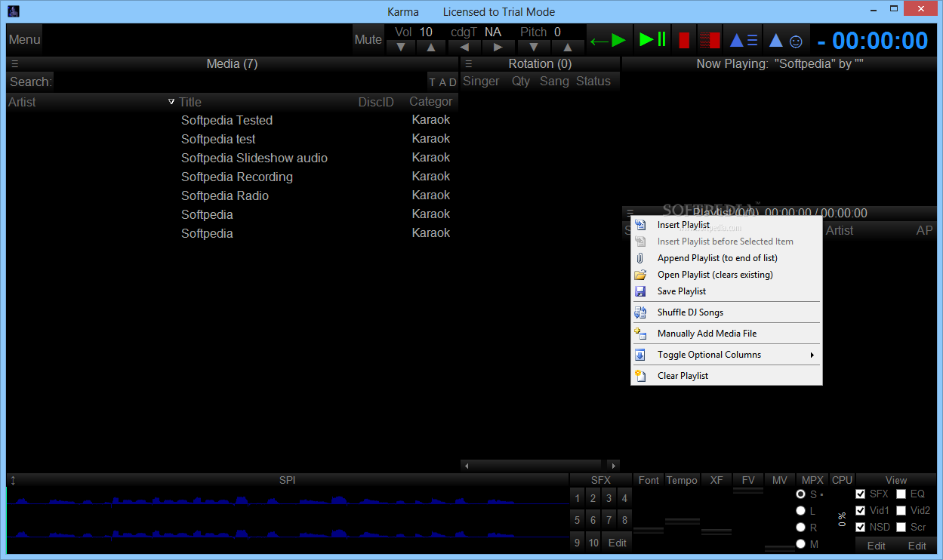Open the Menu button
Viewport: 943px width, 560px height.
point(25,40)
